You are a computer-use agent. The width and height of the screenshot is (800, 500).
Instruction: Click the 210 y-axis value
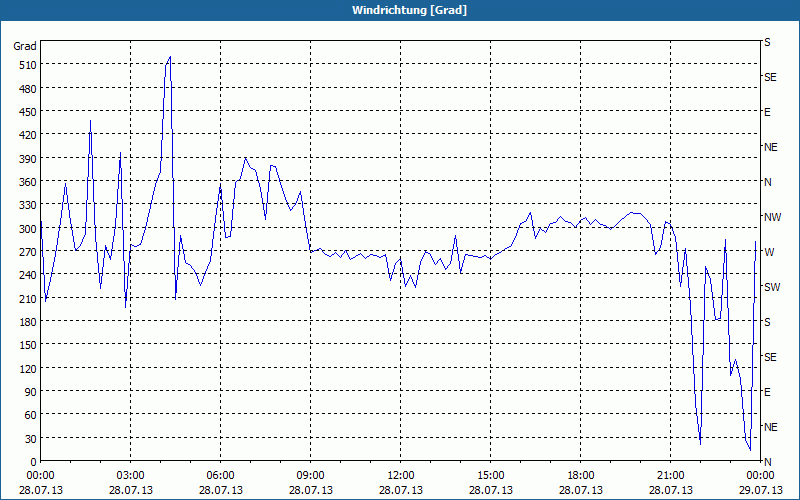tap(28, 299)
